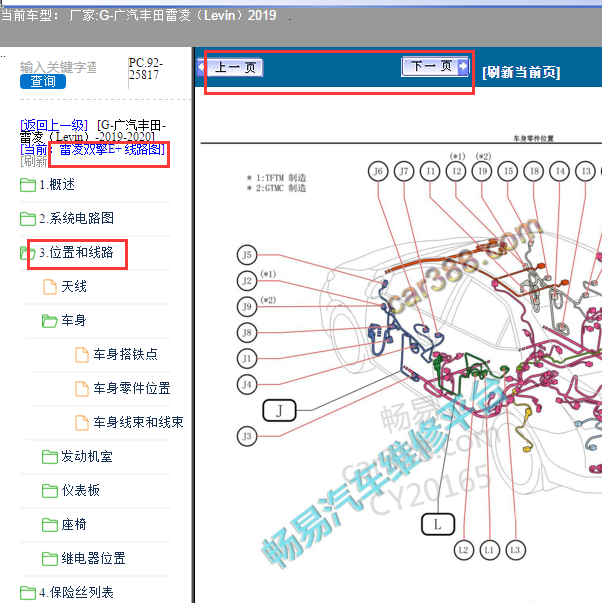Click connector label I8 in diagram
Viewport: 602px width, 603px height.
click(534, 171)
